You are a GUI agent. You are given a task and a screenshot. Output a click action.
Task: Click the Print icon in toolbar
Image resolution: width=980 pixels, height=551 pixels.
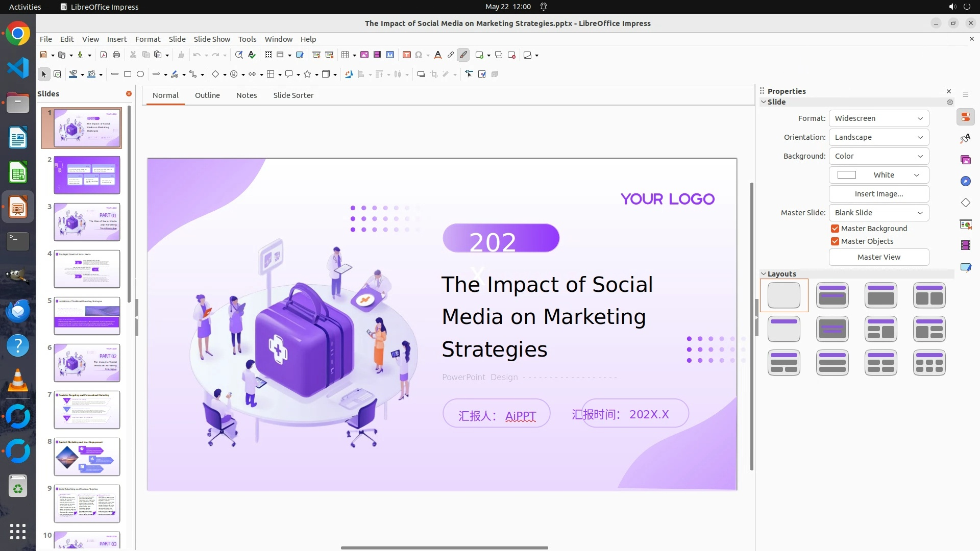coord(116,55)
